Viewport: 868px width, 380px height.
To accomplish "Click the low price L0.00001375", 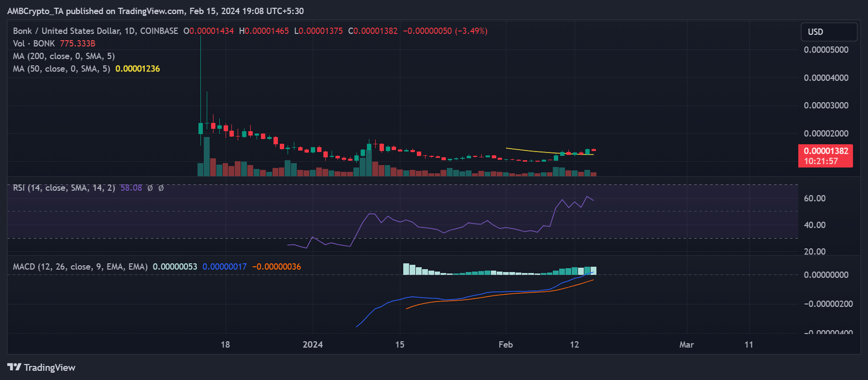I will [x=319, y=31].
